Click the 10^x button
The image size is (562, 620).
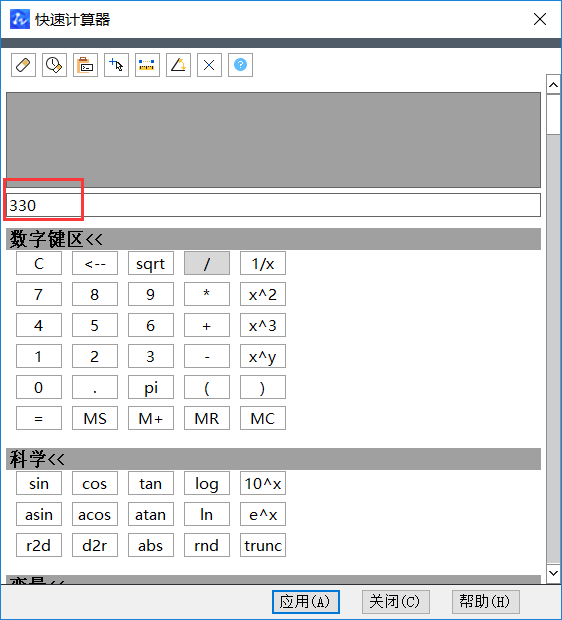point(263,483)
